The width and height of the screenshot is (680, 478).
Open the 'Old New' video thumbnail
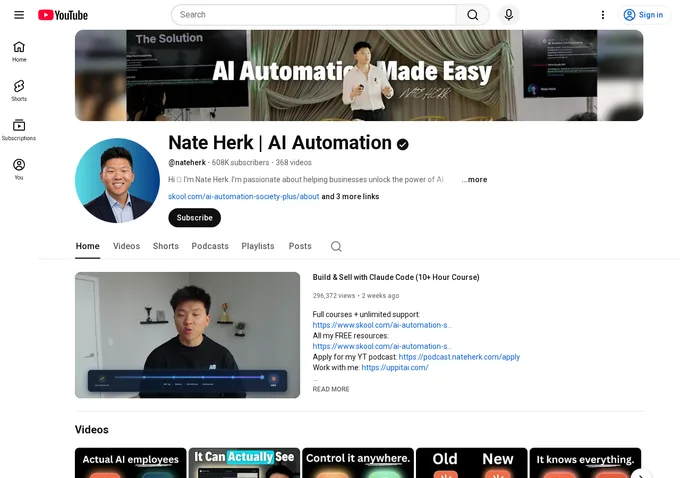click(x=472, y=463)
